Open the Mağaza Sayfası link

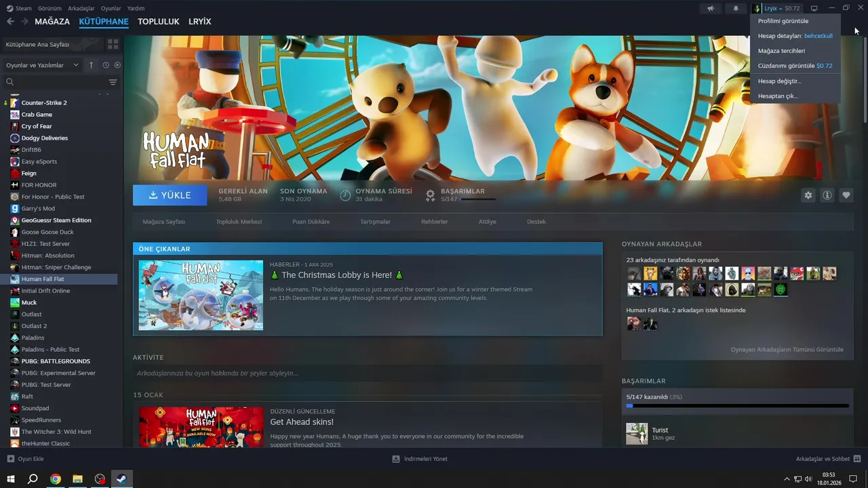(x=163, y=222)
